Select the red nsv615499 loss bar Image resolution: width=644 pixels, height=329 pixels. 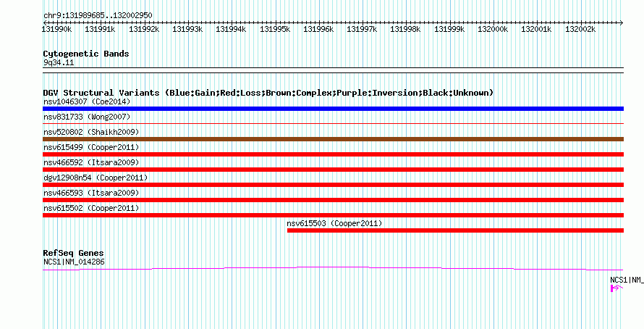pyautogui.click(x=333, y=154)
